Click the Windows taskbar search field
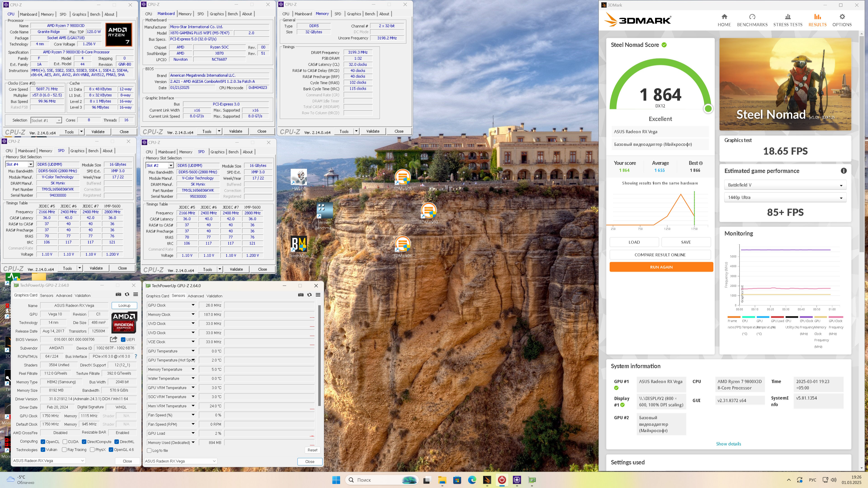The height and width of the screenshot is (488, 868). pyautogui.click(x=381, y=480)
